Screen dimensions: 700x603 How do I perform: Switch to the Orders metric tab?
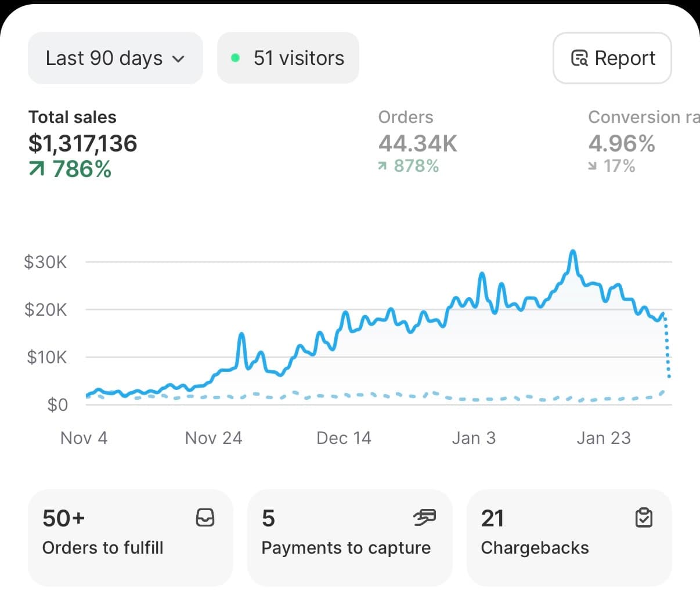click(417, 142)
